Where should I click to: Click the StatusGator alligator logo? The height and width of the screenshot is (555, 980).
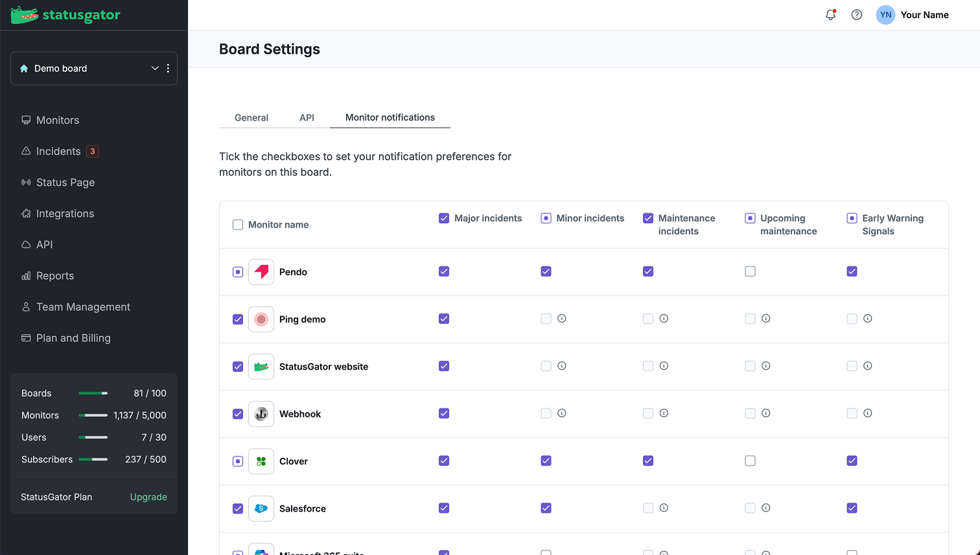(x=25, y=15)
